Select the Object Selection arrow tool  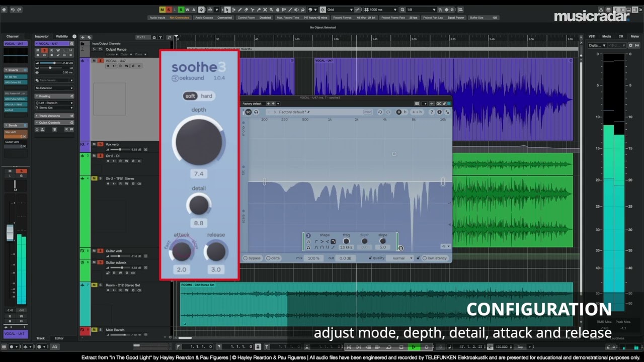click(227, 10)
